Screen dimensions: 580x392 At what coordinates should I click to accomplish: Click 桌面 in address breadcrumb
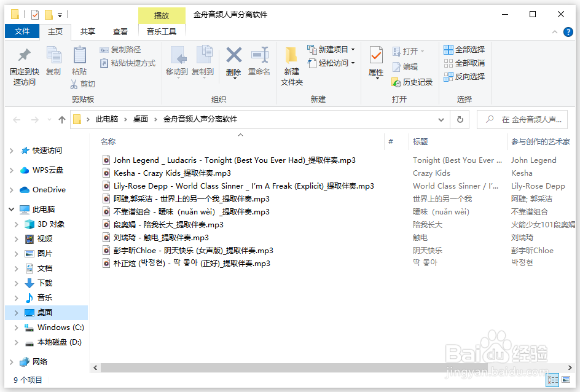[141, 119]
